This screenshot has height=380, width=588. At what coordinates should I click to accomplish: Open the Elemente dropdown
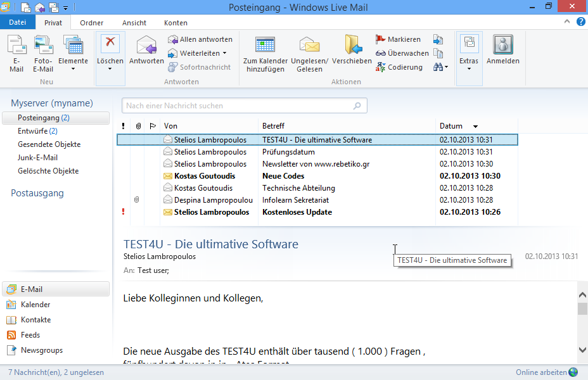(x=73, y=53)
